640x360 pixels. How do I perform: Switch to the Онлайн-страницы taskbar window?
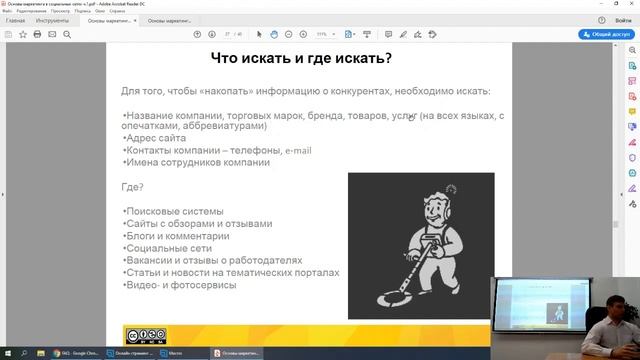pyautogui.click(x=130, y=353)
